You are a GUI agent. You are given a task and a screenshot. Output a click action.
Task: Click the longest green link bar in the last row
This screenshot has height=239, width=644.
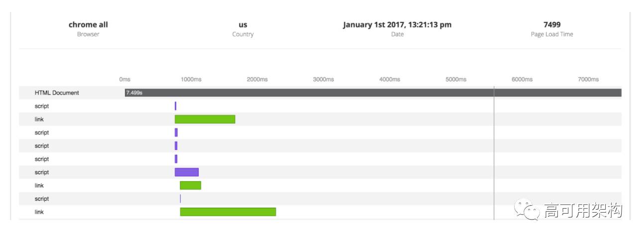tap(228, 212)
